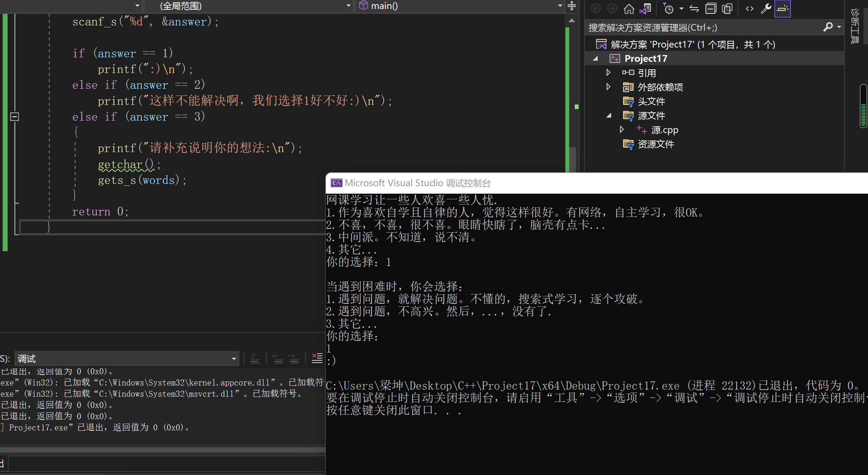The width and height of the screenshot is (868, 475).
Task: Select the 头文件 folder
Action: 651,102
